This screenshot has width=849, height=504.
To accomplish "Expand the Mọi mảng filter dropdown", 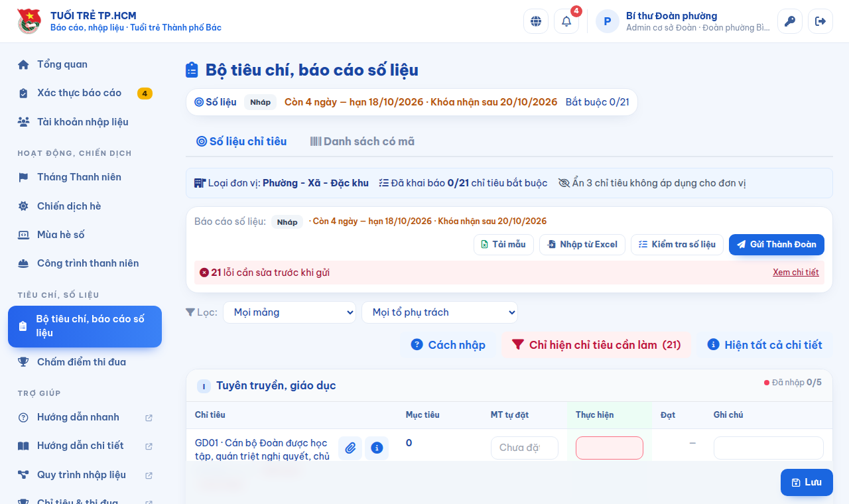I will click(290, 312).
